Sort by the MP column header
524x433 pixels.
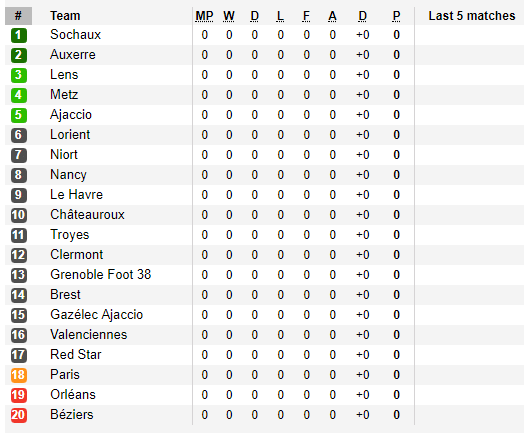click(204, 16)
